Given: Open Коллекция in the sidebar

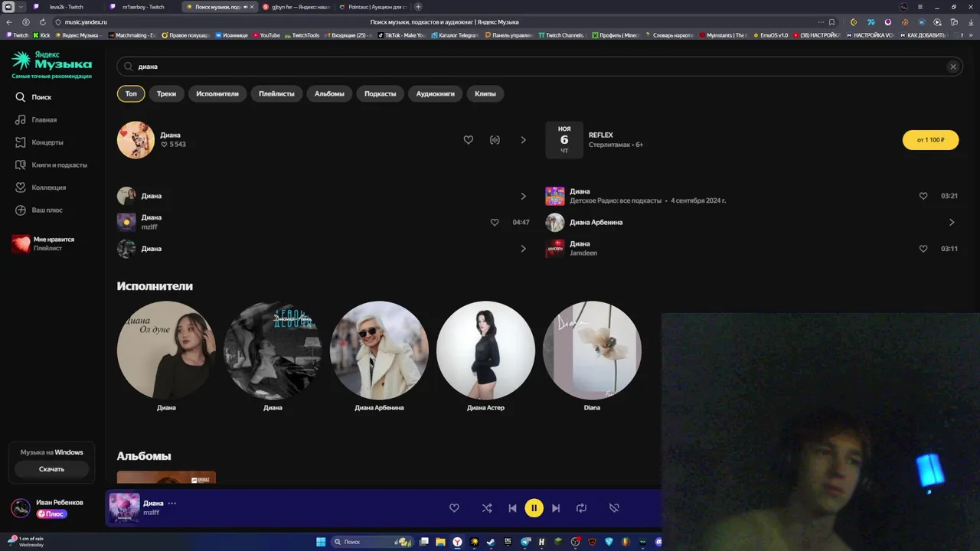Looking at the screenshot, I should 40,187.
